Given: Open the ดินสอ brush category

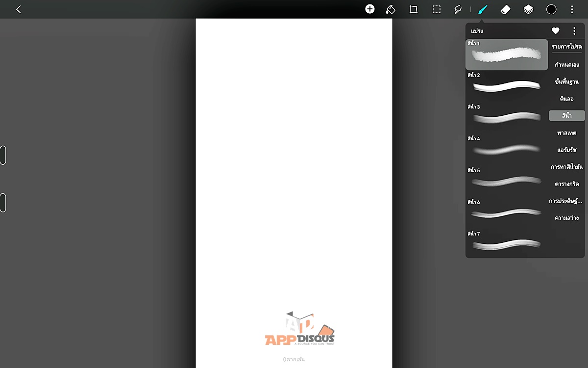Looking at the screenshot, I should point(566,99).
